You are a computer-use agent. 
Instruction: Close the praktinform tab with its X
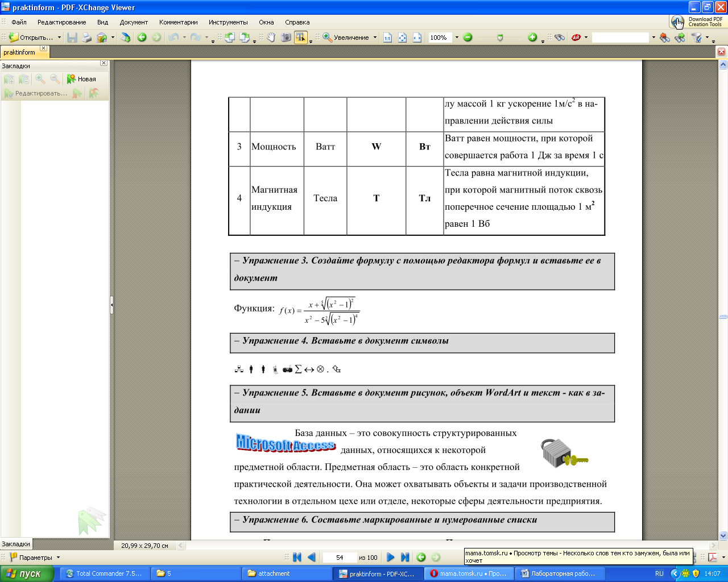[43, 48]
